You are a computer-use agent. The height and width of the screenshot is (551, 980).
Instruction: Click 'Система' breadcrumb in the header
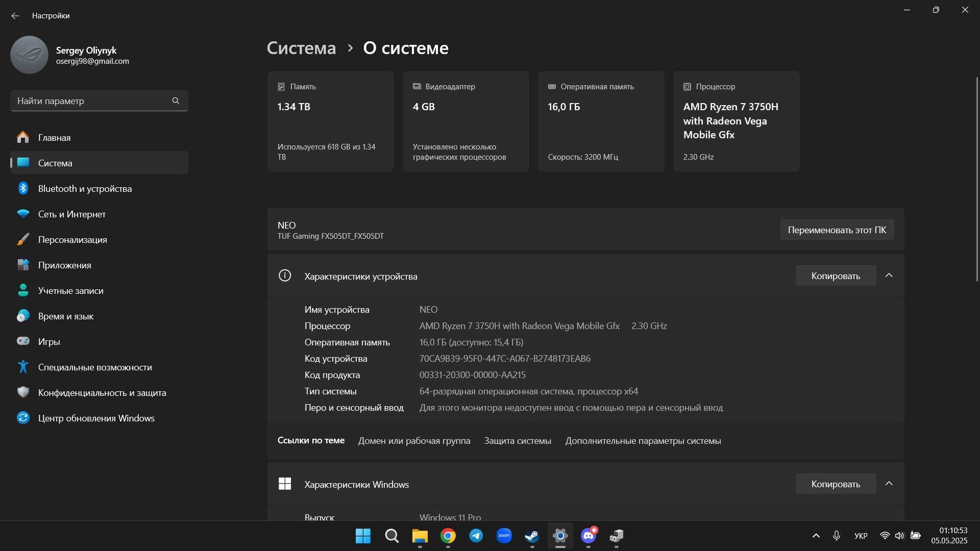tap(301, 48)
